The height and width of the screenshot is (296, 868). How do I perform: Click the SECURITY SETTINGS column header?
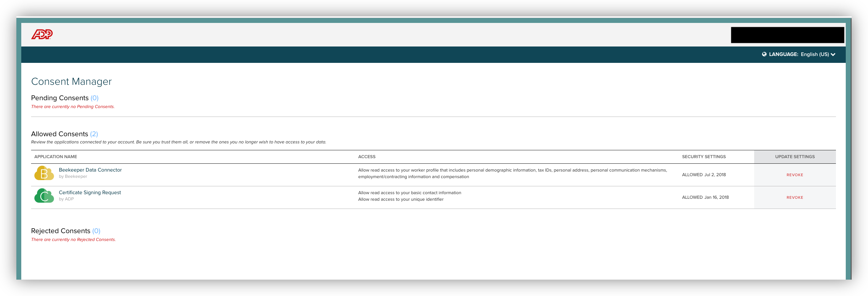coord(703,157)
